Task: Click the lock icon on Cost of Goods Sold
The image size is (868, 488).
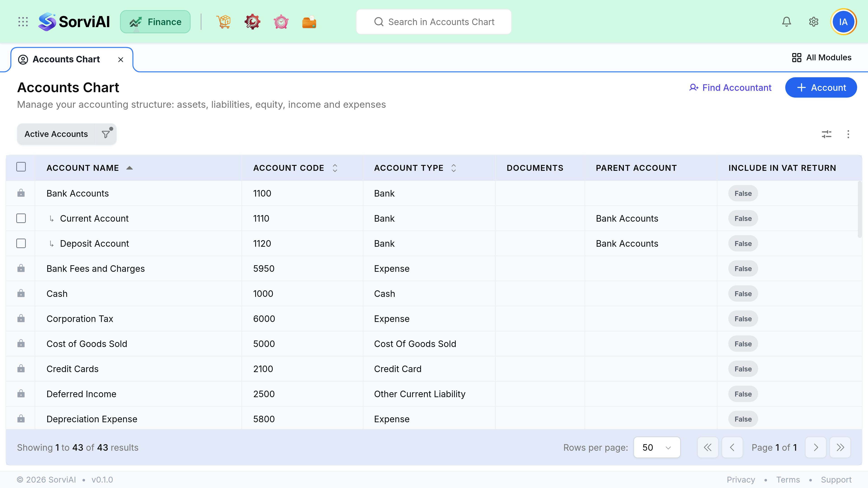Action: tap(21, 343)
